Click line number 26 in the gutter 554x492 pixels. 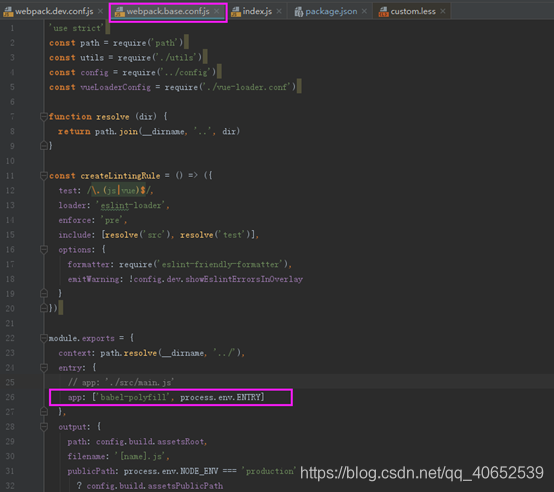pyautogui.click(x=10, y=397)
